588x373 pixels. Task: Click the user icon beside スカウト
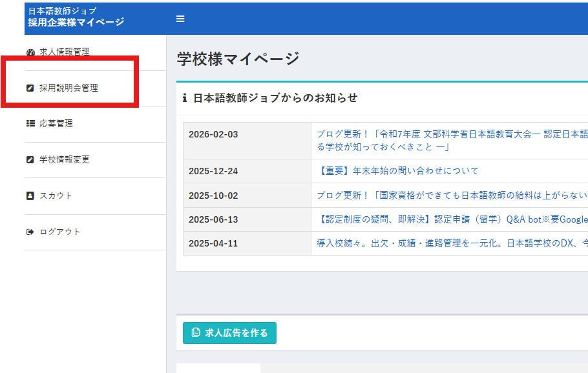point(30,196)
